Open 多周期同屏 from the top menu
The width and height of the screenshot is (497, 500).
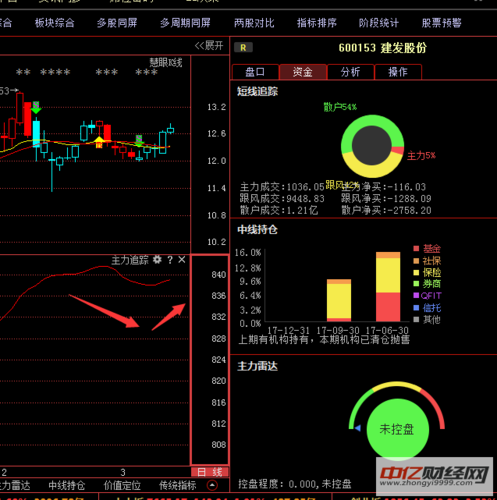(185, 23)
